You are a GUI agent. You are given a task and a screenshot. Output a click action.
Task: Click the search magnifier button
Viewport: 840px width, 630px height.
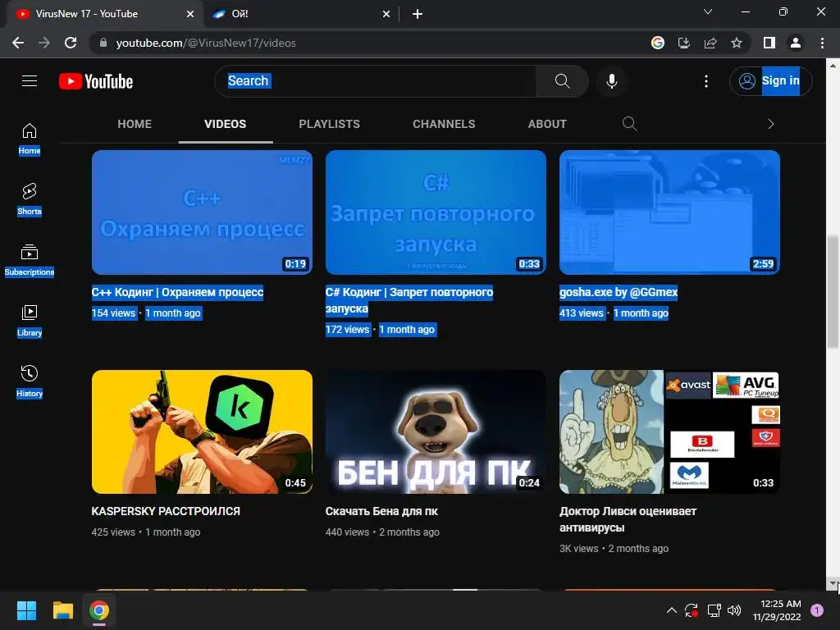point(562,81)
